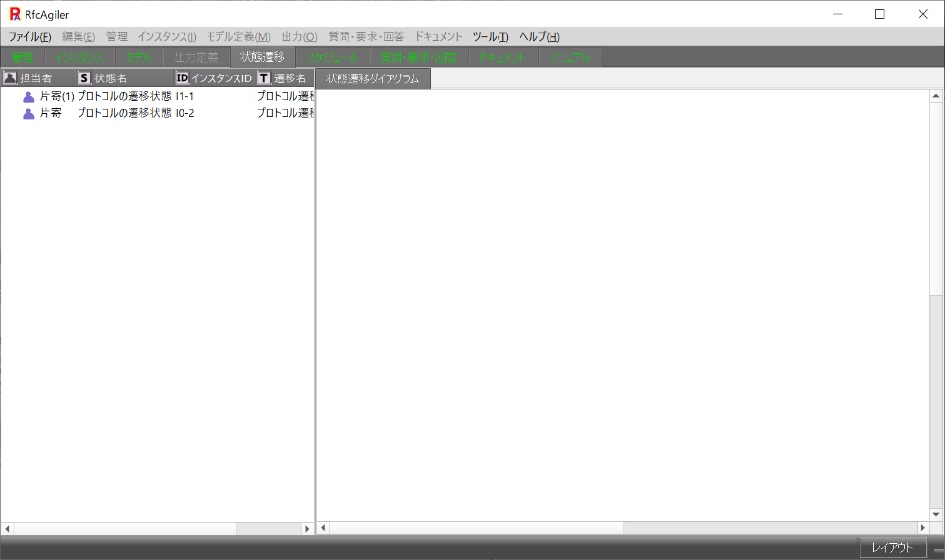
Task: Click the ID icon beside インスタンスID header
Action: pos(182,77)
